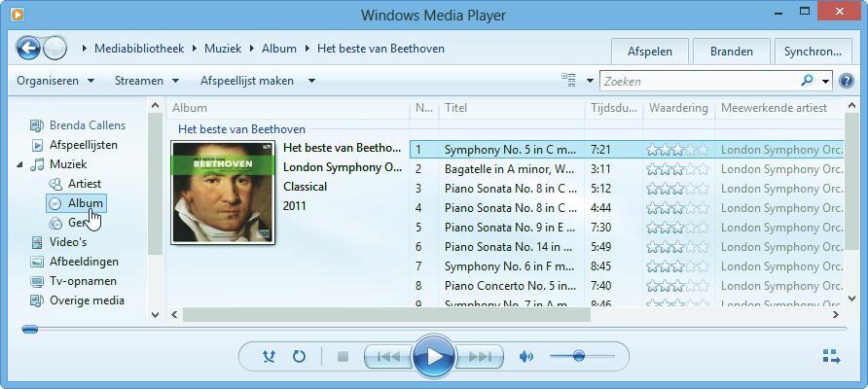Expand breadcrumb arrow before Mediabibliotheek

pyautogui.click(x=85, y=49)
